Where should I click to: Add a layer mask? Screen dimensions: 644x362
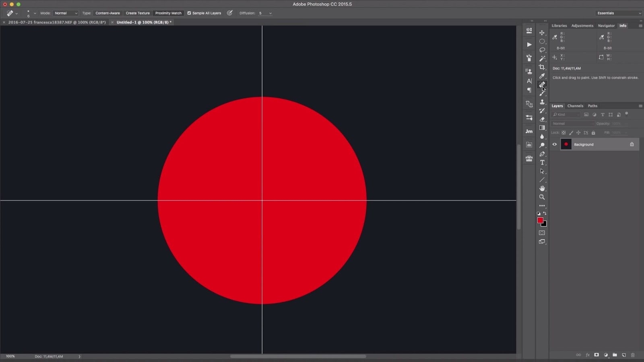tap(597, 355)
